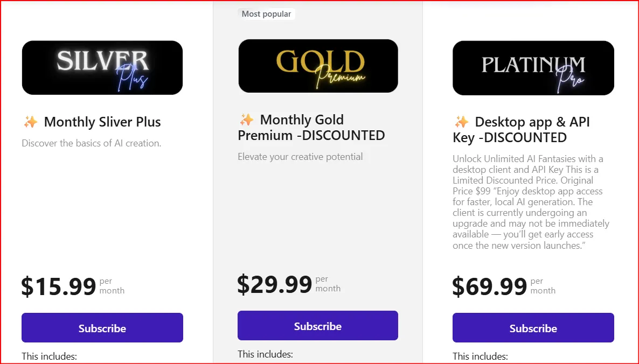Click the Most popular badge
Viewport: 639px width, 364px height.
click(x=266, y=13)
